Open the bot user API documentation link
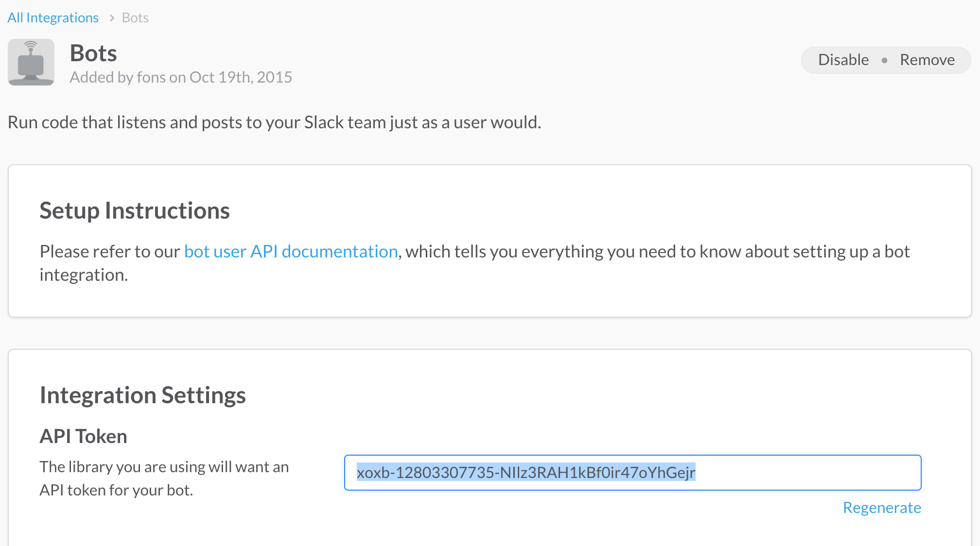 (x=291, y=252)
